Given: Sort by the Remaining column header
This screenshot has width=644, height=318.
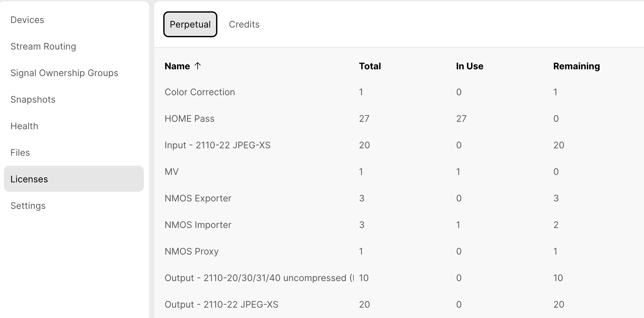Looking at the screenshot, I should [576, 66].
